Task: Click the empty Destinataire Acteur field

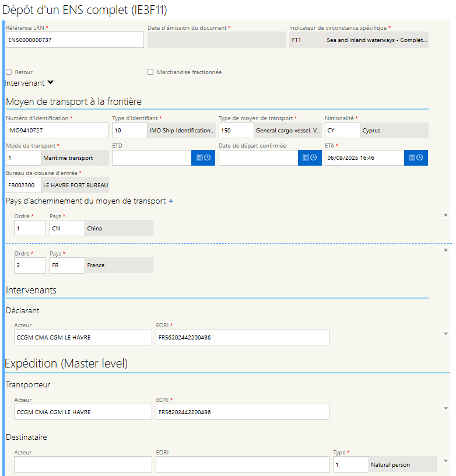Action: [x=83, y=464]
